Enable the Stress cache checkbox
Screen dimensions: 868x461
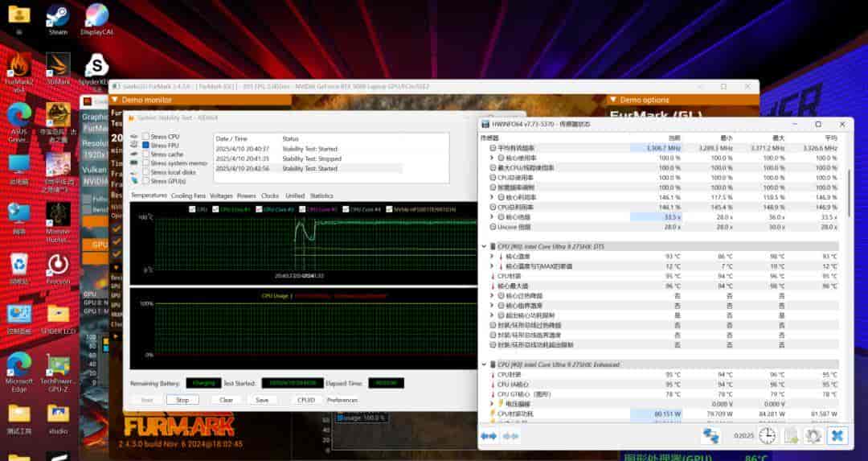point(145,154)
